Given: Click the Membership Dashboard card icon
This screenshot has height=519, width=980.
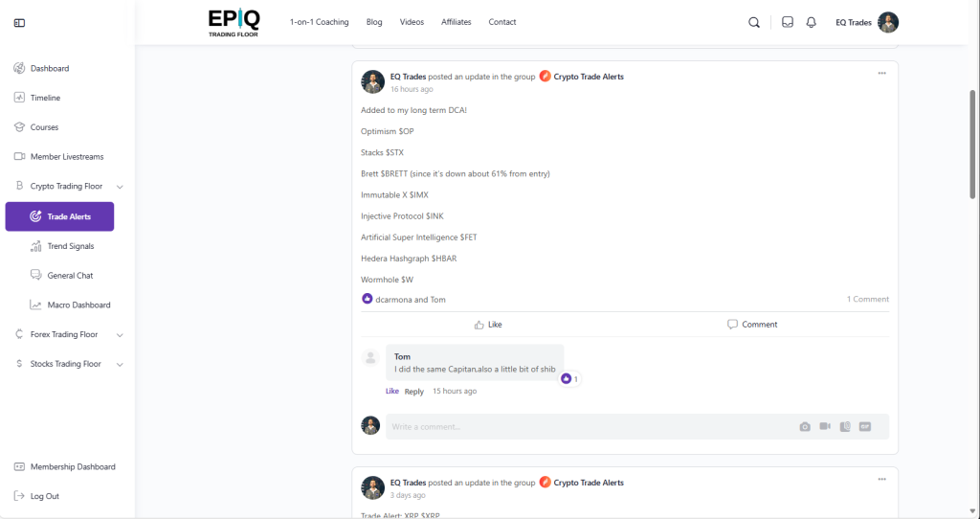Looking at the screenshot, I should (19, 466).
